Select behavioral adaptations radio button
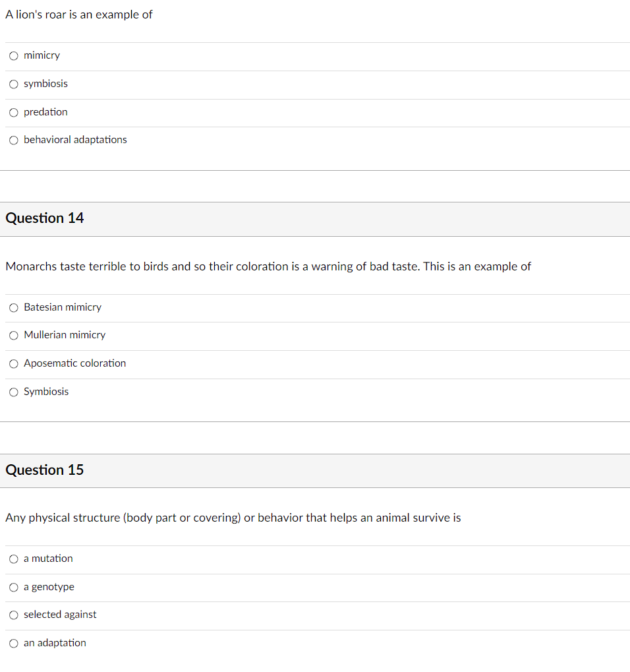The height and width of the screenshot is (672, 630). coord(14,140)
